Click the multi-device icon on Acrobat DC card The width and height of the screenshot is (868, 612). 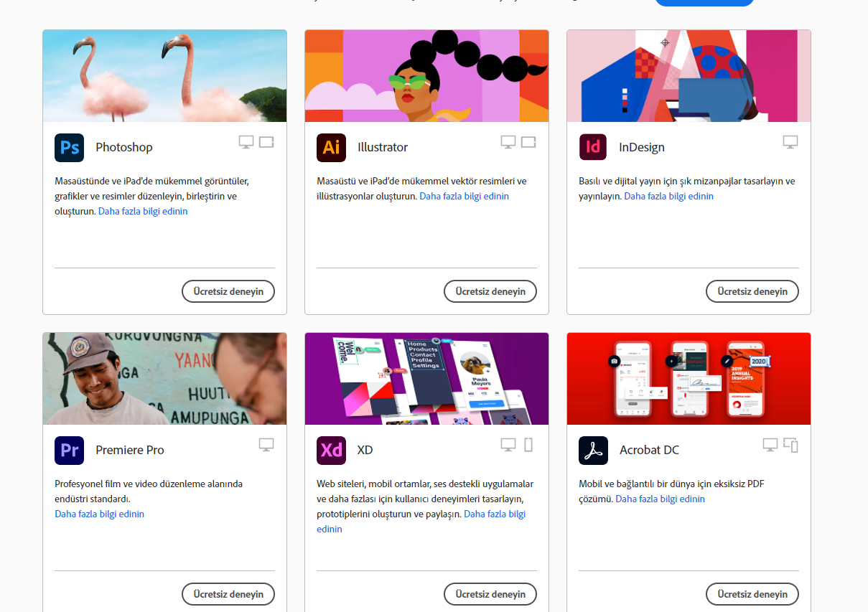click(790, 445)
